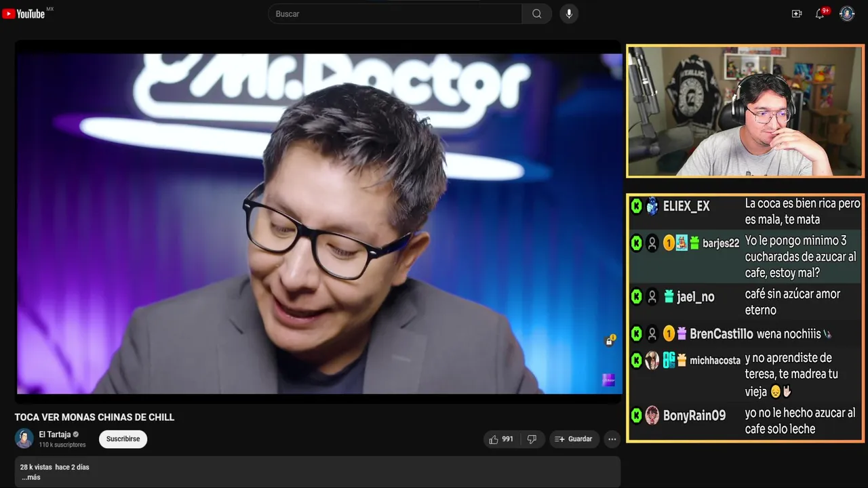This screenshot has width=868, height=488.
Task: Click the streamer webcam overlay
Action: pos(745,111)
